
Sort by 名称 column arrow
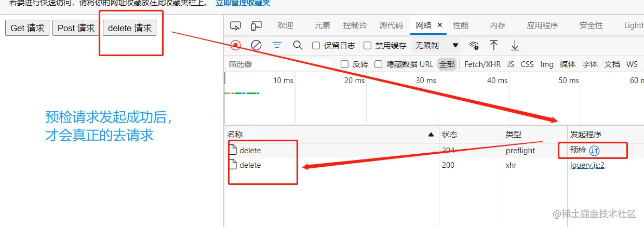[431, 135]
